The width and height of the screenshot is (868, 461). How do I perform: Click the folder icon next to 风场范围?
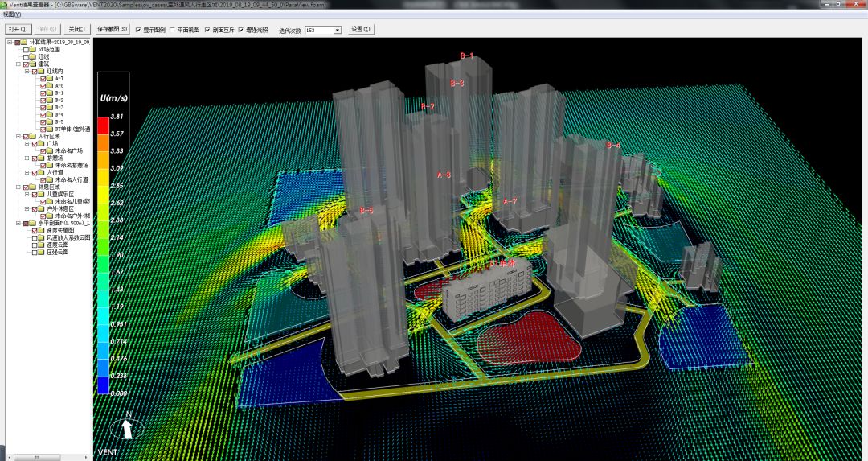[32, 49]
